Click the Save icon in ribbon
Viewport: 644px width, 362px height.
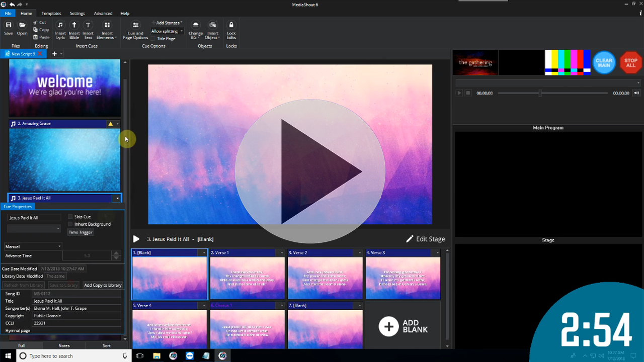pos(9,26)
